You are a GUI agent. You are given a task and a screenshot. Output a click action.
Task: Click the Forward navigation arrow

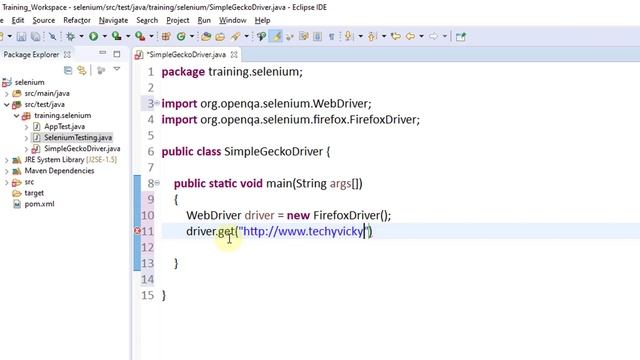point(433,37)
